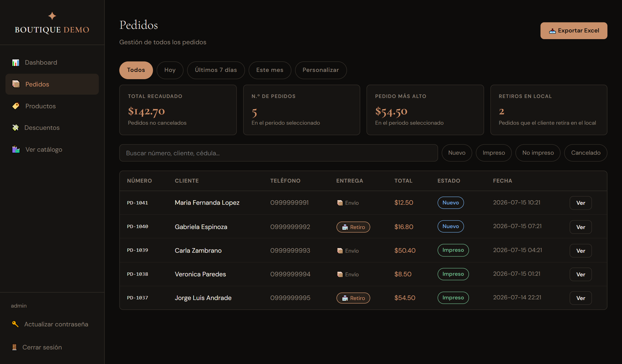Click Ver for order PD-1039
The width and height of the screenshot is (622, 364).
(581, 251)
